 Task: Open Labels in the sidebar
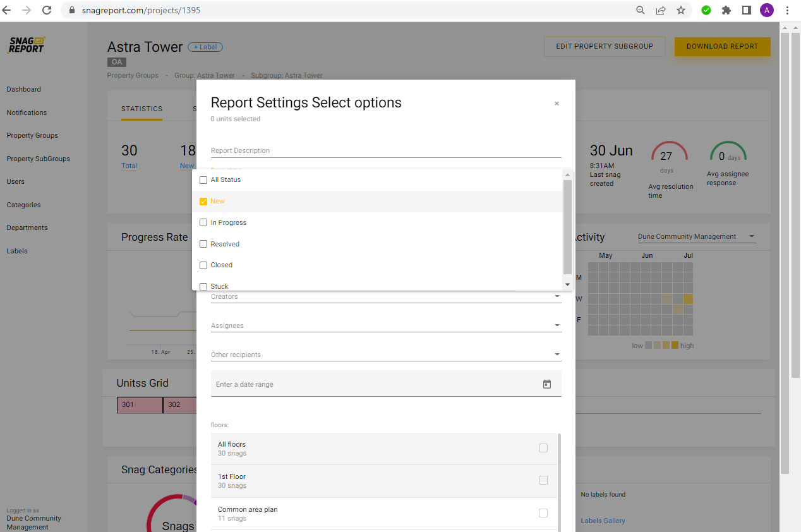(x=17, y=251)
